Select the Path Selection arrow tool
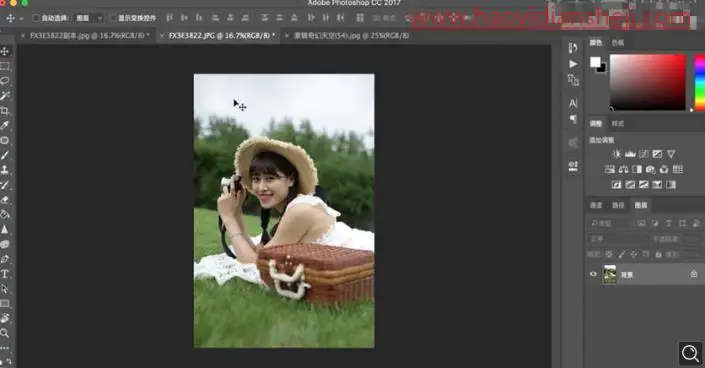Screen dimensions: 705x368 click(x=5, y=289)
